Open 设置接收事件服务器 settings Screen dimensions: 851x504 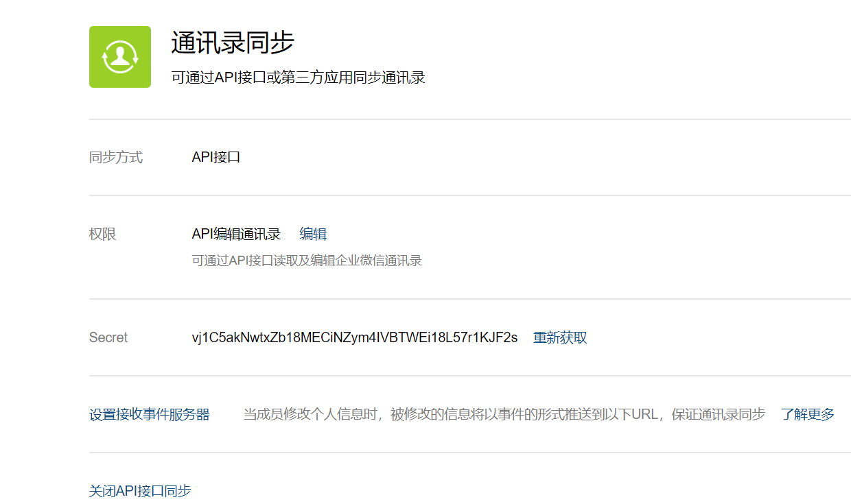click(x=150, y=415)
